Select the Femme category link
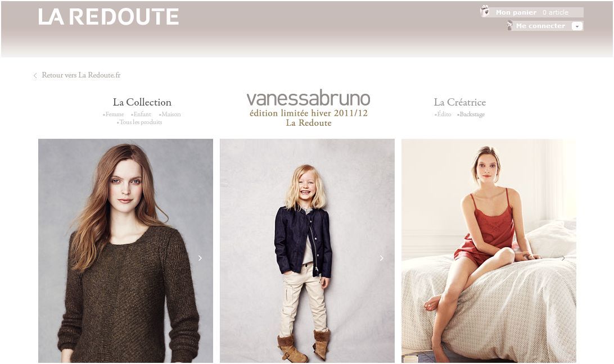Image resolution: width=614 pixels, height=364 pixels. pyautogui.click(x=114, y=114)
